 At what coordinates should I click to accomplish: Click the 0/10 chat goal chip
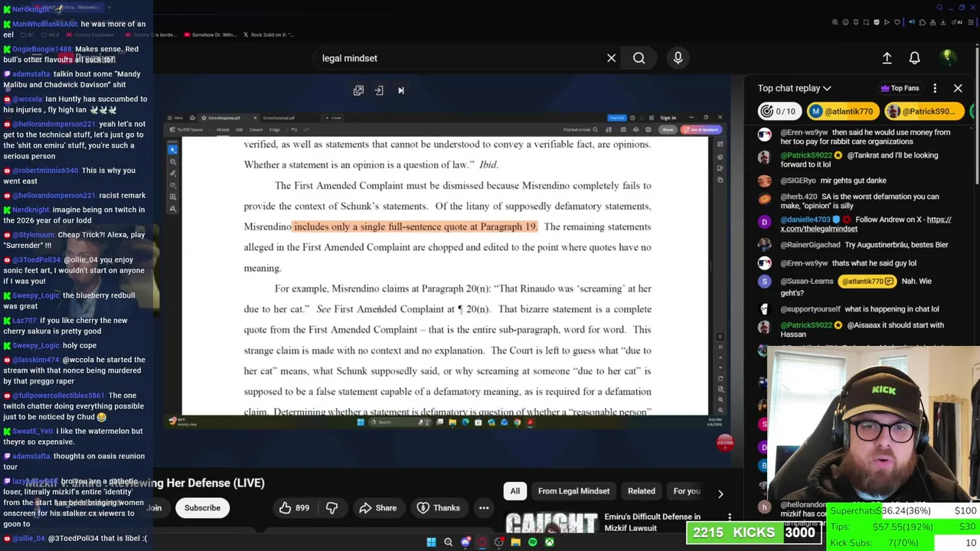tap(778, 111)
